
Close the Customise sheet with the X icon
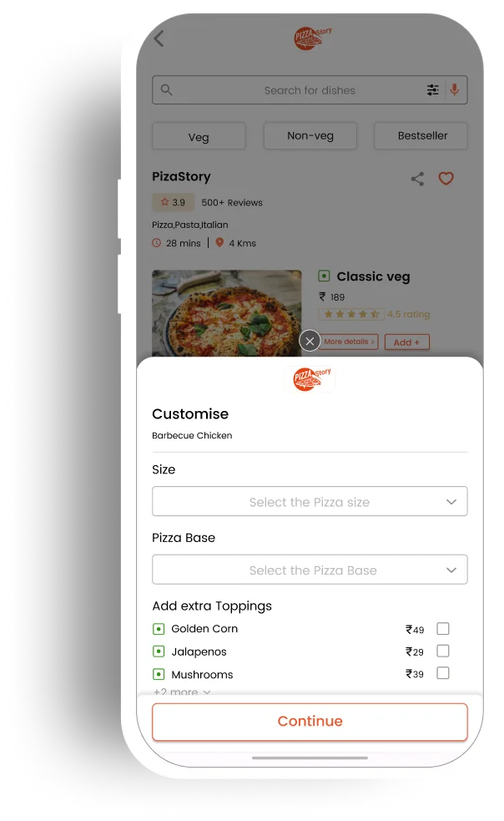click(x=310, y=342)
